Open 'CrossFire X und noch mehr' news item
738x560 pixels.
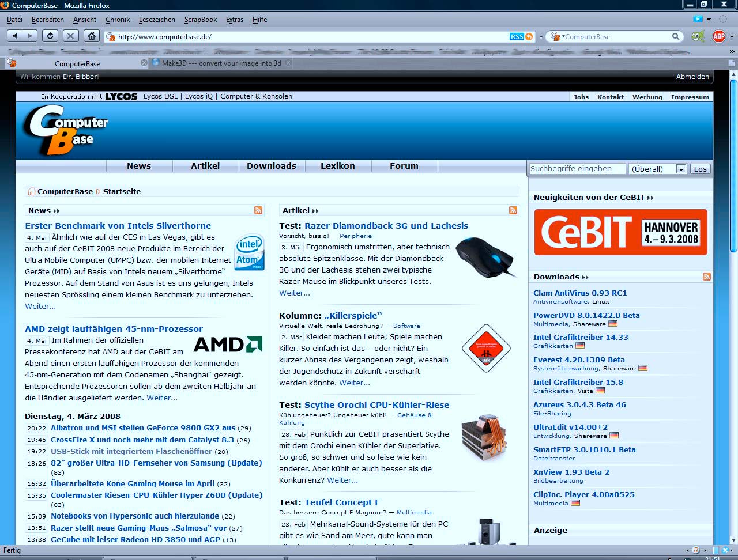(x=142, y=440)
